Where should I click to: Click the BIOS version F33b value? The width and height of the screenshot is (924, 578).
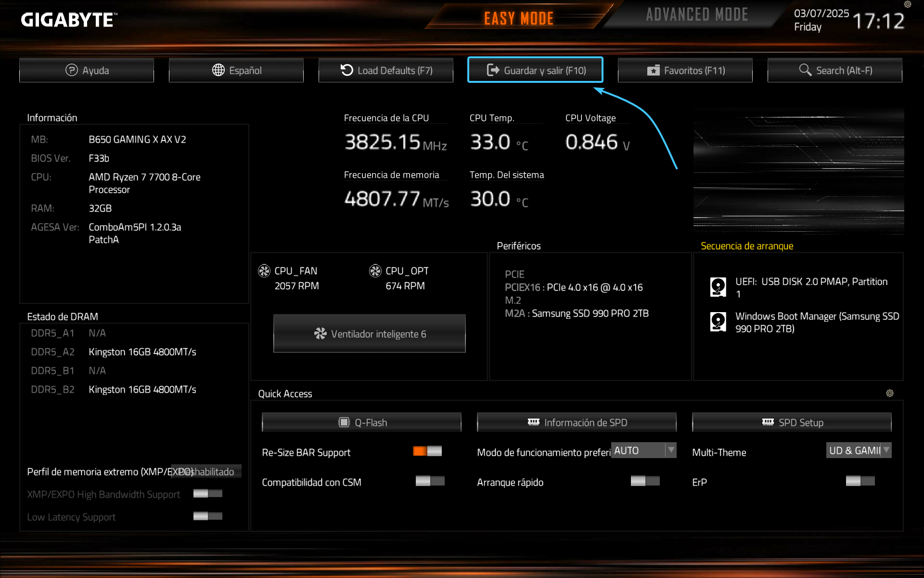point(99,158)
